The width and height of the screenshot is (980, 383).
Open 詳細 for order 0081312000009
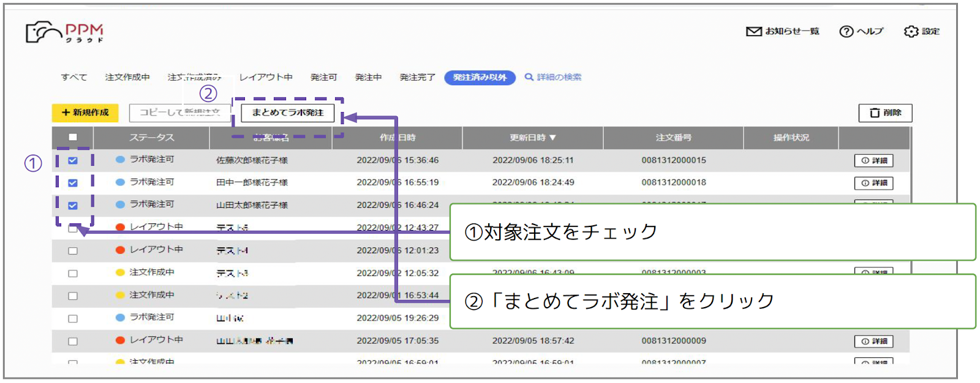tap(874, 341)
